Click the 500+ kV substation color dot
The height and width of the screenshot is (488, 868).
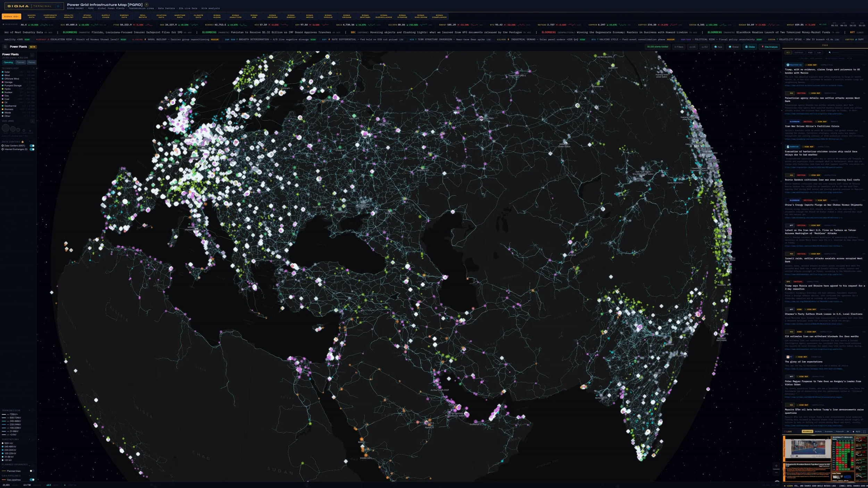[2, 443]
